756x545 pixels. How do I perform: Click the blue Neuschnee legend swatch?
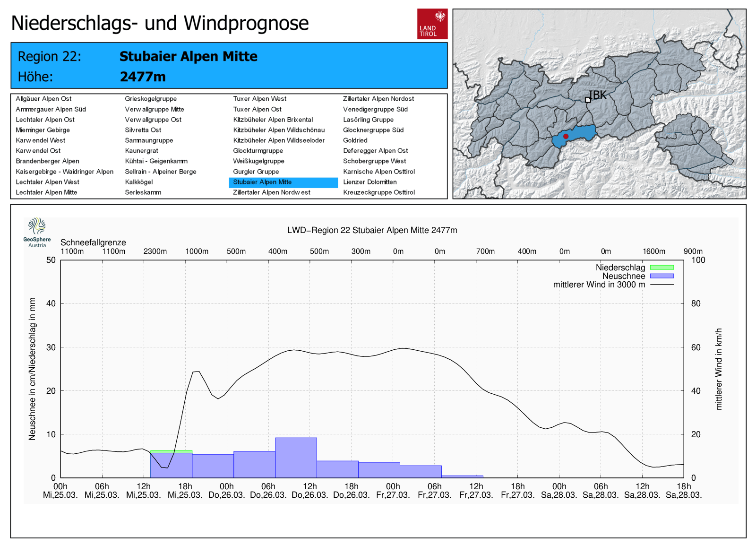point(661,276)
